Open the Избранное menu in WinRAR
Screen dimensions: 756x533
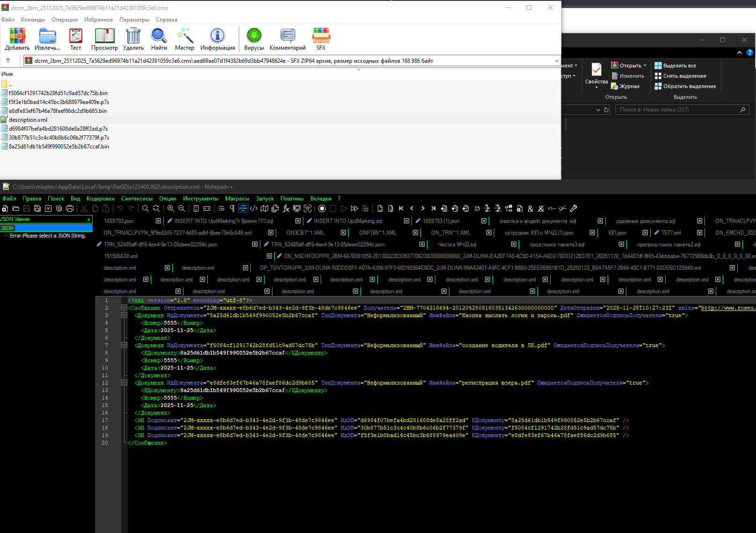click(x=98, y=20)
